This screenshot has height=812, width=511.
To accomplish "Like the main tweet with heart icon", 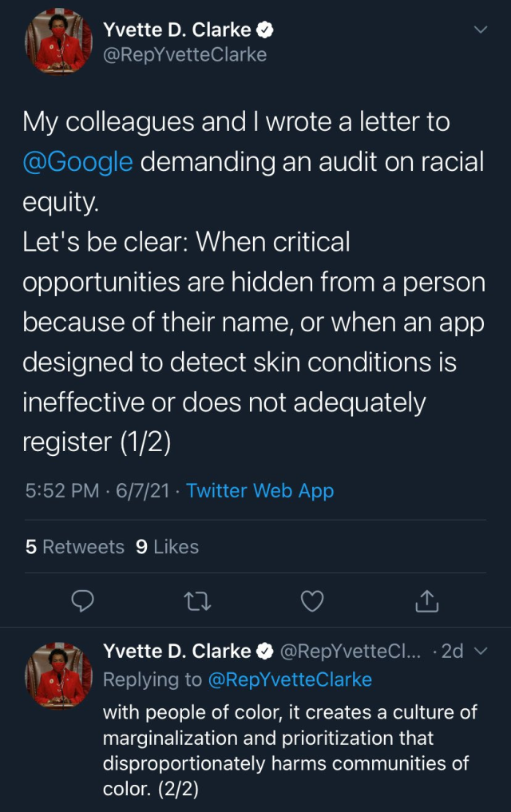I will (x=312, y=601).
